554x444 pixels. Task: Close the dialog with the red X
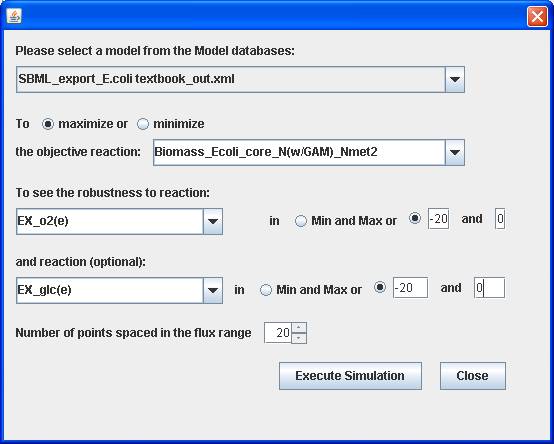537,16
